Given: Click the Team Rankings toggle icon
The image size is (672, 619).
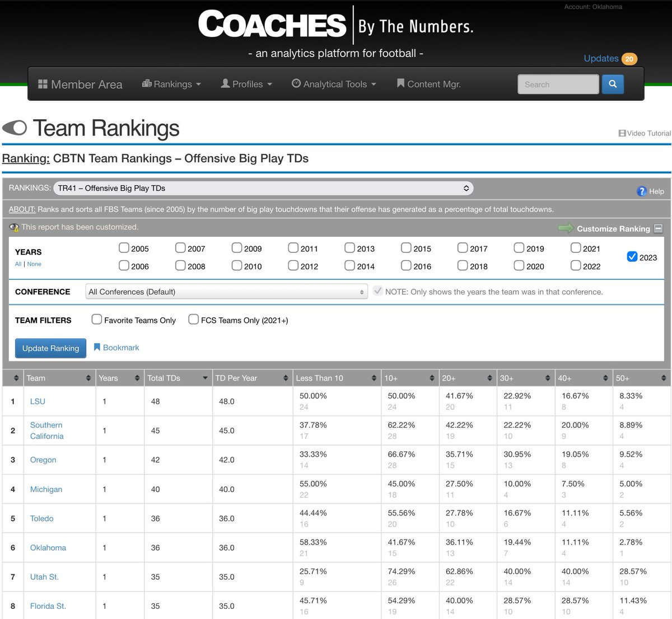Looking at the screenshot, I should tap(15, 128).
